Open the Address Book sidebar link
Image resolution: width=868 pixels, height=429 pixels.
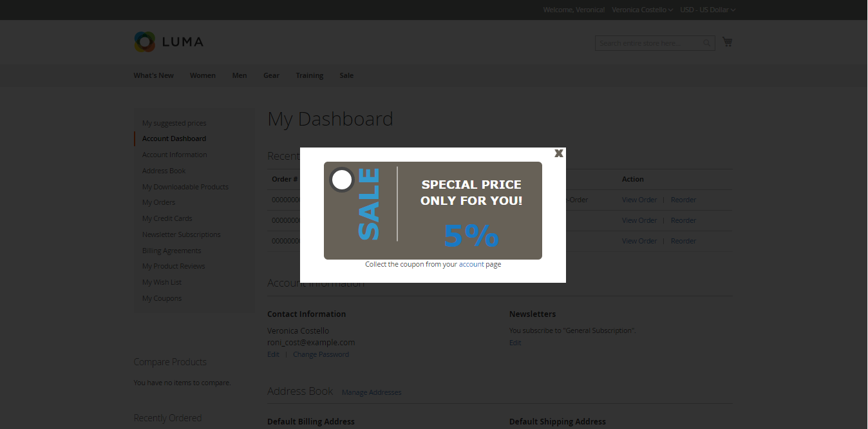164,171
